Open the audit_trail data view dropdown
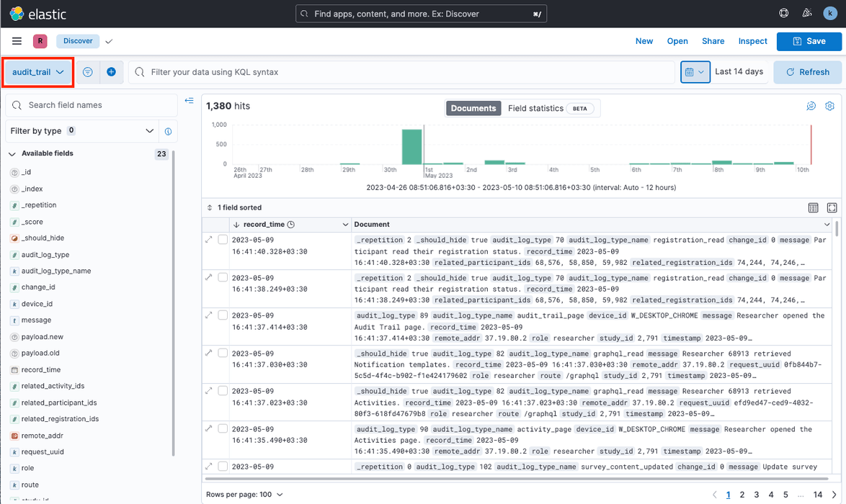The width and height of the screenshot is (846, 504). pos(37,71)
